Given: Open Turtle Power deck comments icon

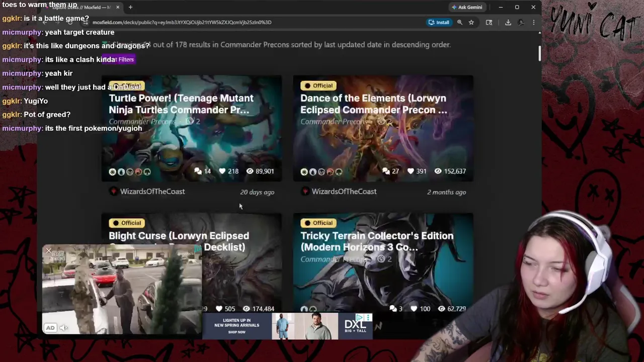Looking at the screenshot, I should pos(198,171).
